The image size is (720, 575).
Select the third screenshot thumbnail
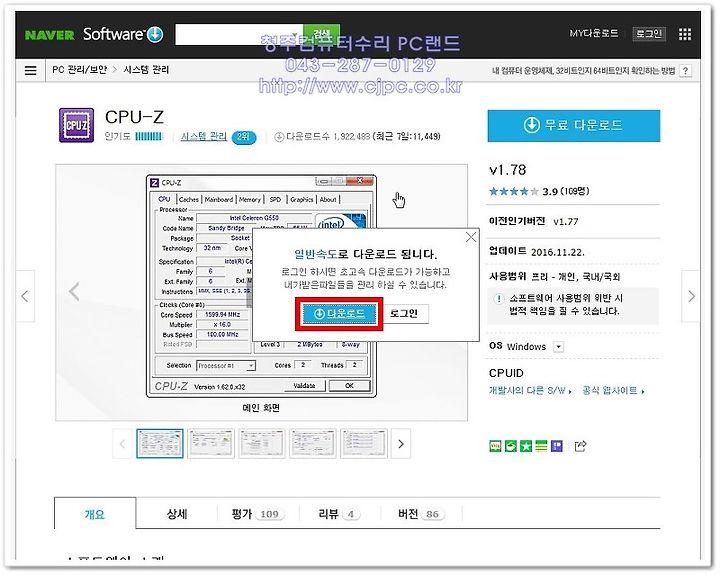coord(262,444)
